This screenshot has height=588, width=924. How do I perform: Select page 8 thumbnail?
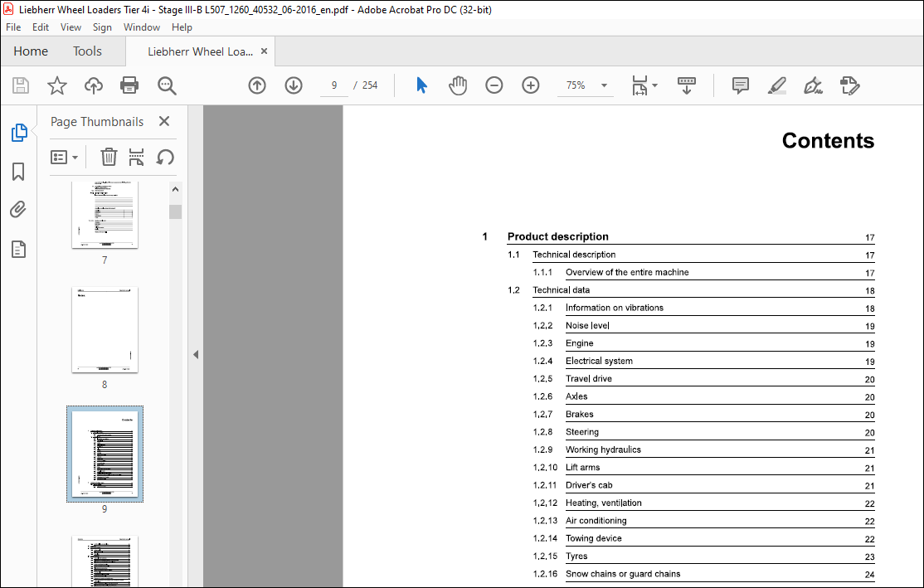105,330
